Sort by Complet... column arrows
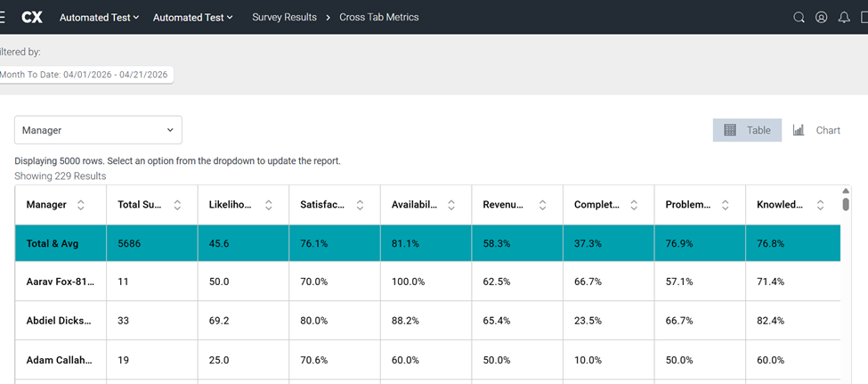Screen dimensions: 868x384 [x=634, y=205]
